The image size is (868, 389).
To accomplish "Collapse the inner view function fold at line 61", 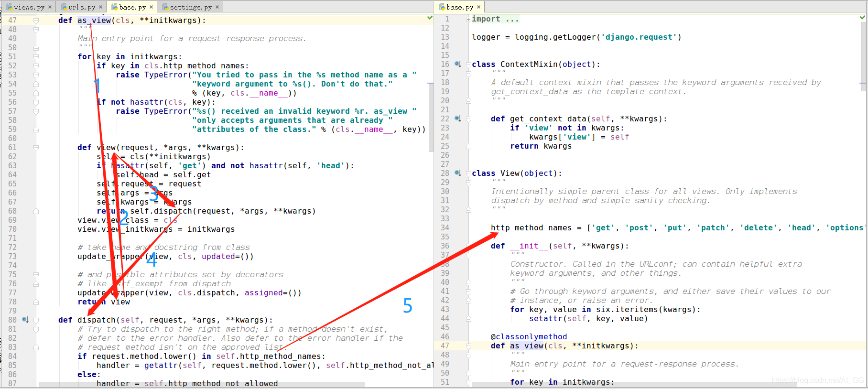I will click(36, 147).
